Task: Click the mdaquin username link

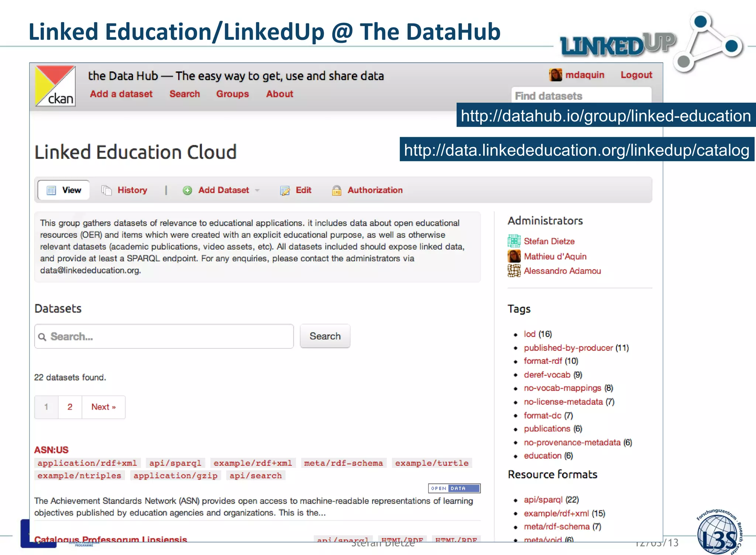Action: [585, 75]
